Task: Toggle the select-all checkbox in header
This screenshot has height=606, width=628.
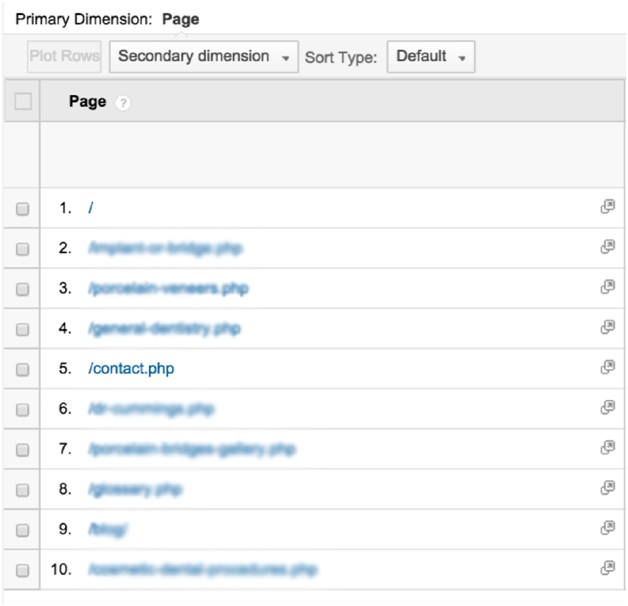Action: [23, 101]
